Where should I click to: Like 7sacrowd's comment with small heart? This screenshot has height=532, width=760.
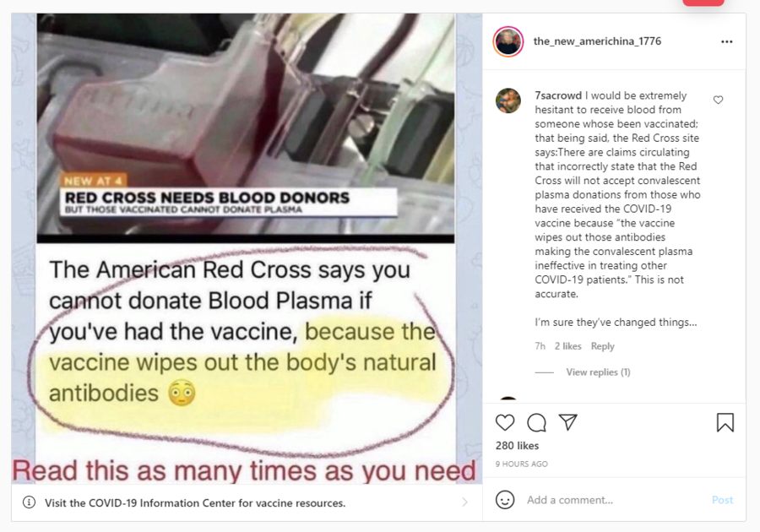point(719,100)
